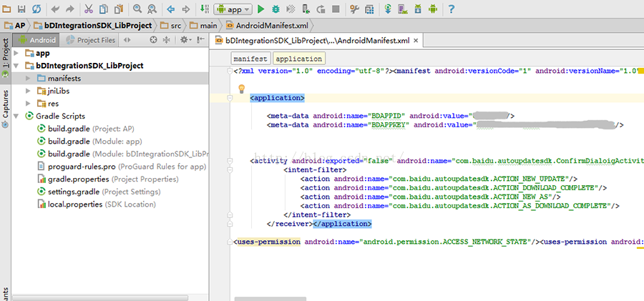
Task: Collapse the Gradle Scripts node
Action: (16, 117)
